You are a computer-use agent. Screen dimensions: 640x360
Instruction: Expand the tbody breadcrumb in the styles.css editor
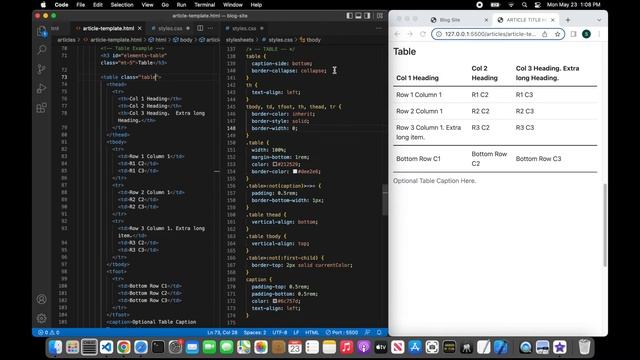(310, 40)
